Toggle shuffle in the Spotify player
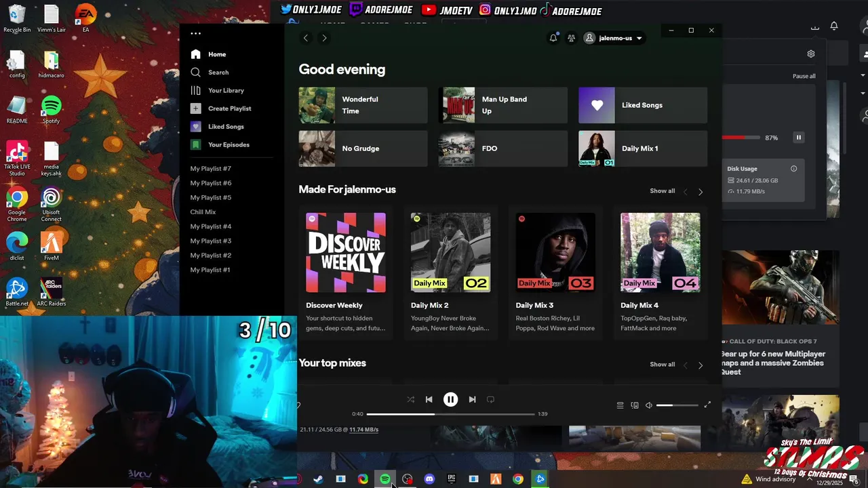The image size is (868, 488). pos(410,399)
